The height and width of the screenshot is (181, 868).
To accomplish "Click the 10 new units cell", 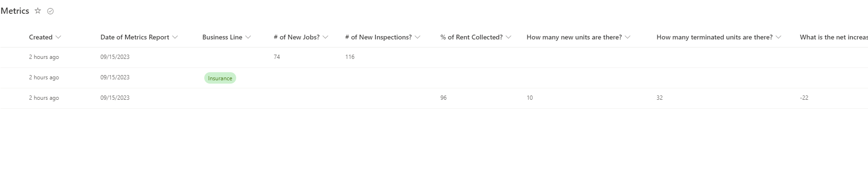I will click(x=529, y=98).
